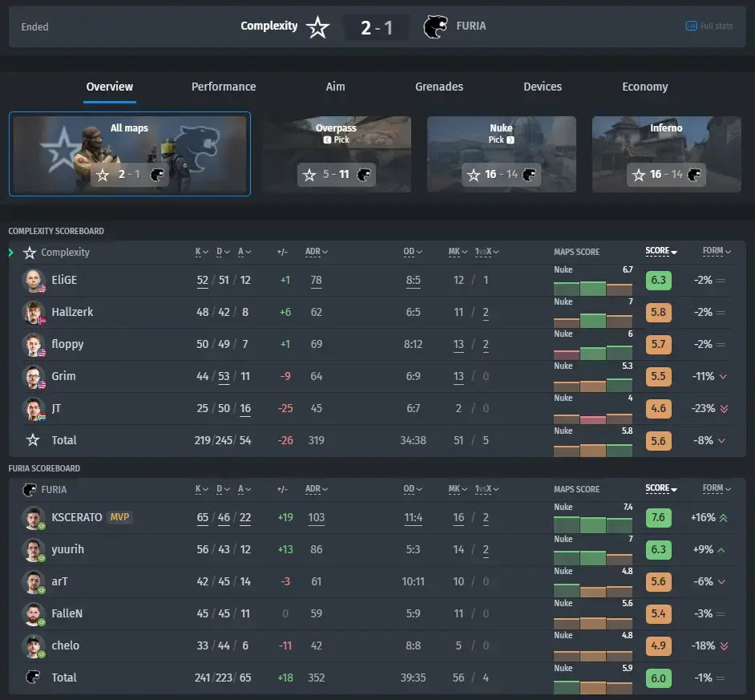The height and width of the screenshot is (700, 755).
Task: Sort Complexity scoreboard by OD
Action: pyautogui.click(x=413, y=252)
